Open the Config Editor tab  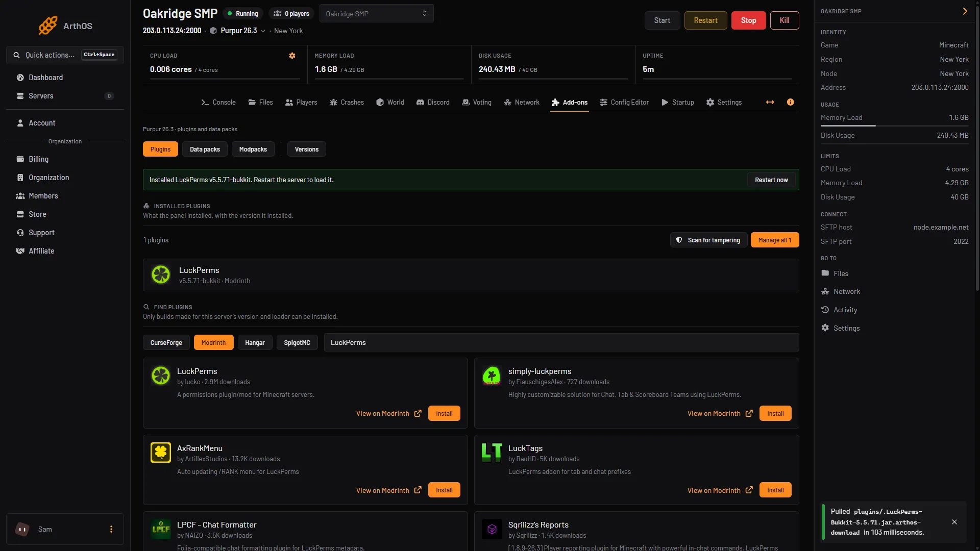click(624, 103)
